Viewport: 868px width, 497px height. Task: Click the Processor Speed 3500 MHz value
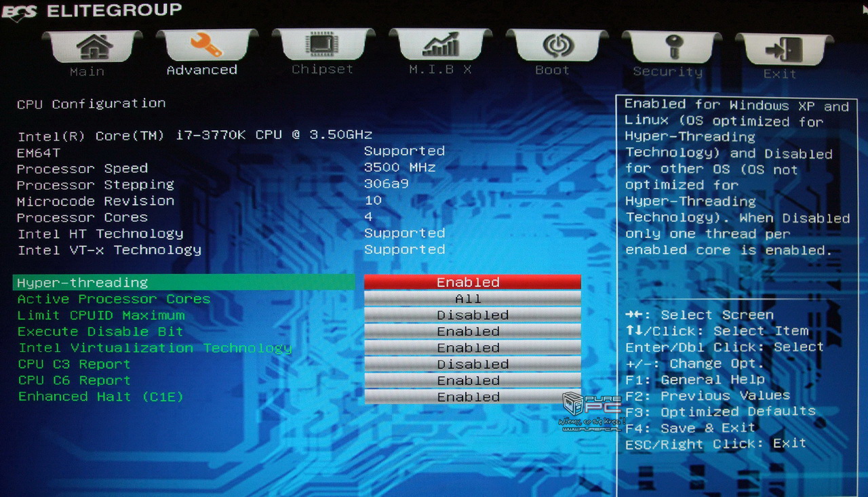(400, 167)
